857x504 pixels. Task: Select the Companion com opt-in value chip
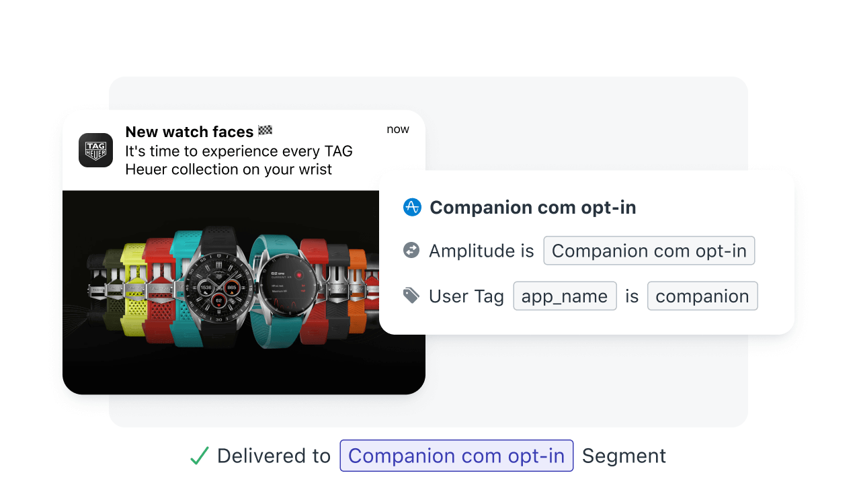point(649,251)
